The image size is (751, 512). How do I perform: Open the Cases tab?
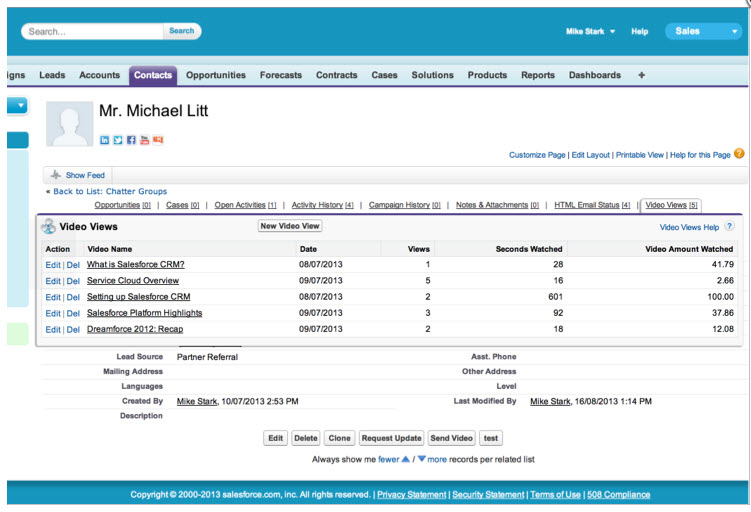click(384, 75)
